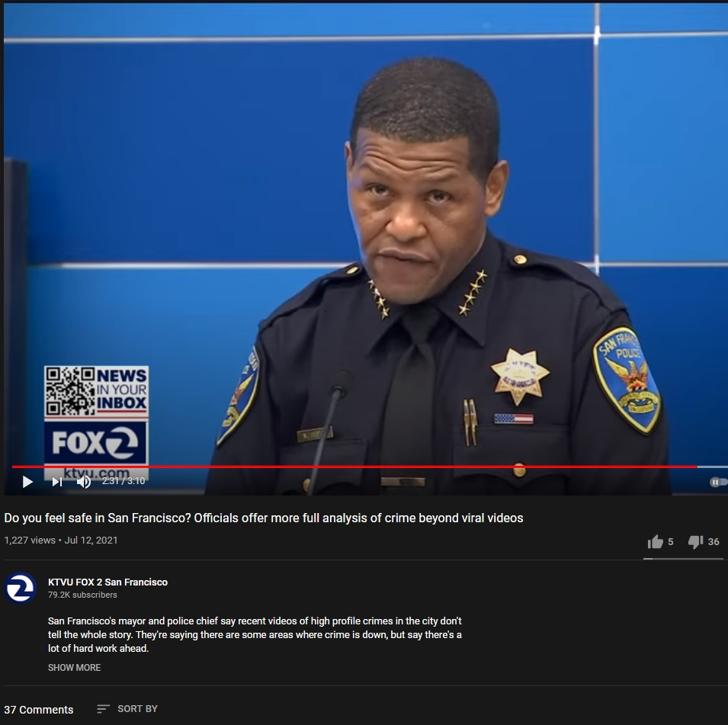
Task: Expand the description with SHOW MORE
Action: pos(74,667)
